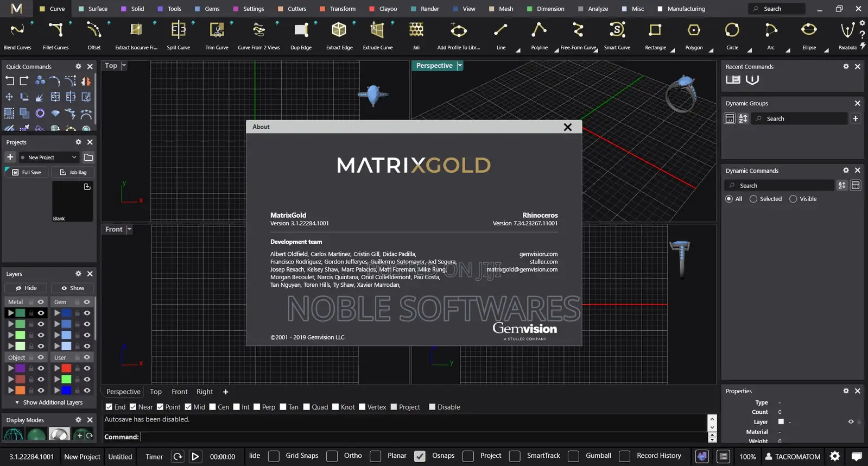
Task: Toggle the Near osnap checkbox
Action: pyautogui.click(x=133, y=407)
